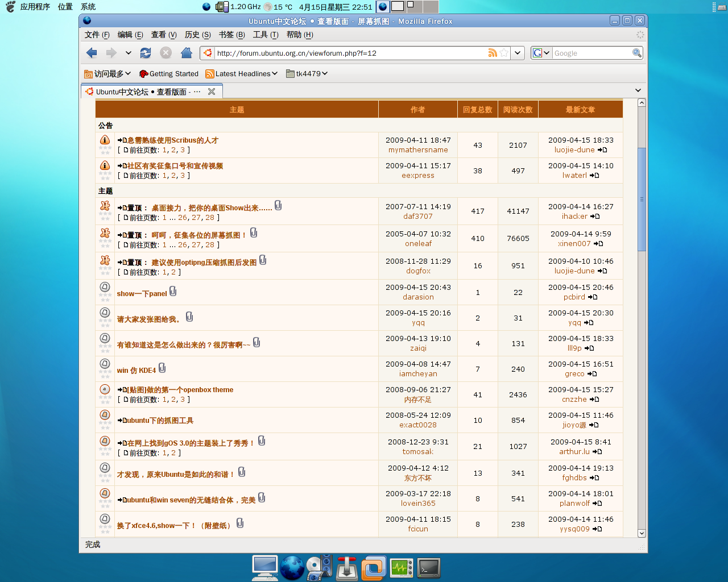This screenshot has width=728, height=582.
Task: Click the attachment paperclip on show一下panel topic
Action: [173, 292]
